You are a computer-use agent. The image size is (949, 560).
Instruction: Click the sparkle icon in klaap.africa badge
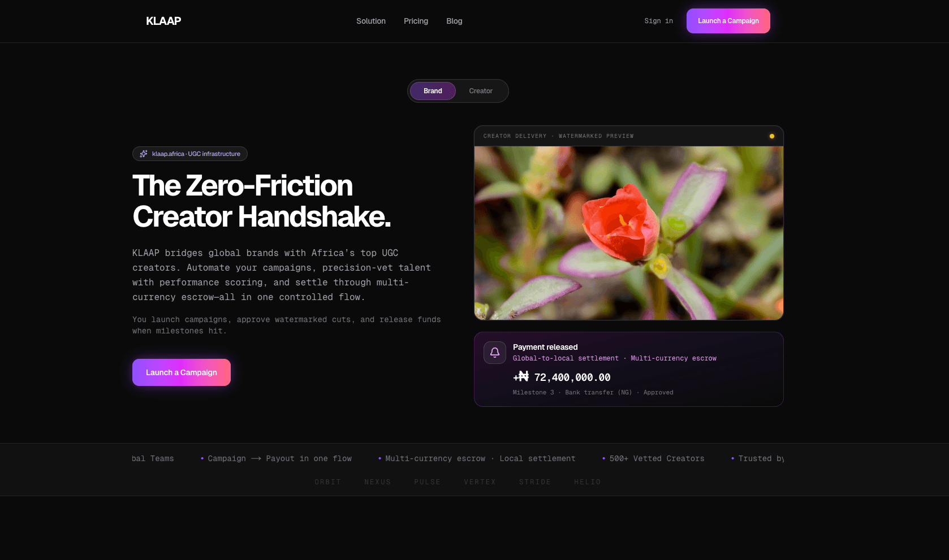(144, 154)
